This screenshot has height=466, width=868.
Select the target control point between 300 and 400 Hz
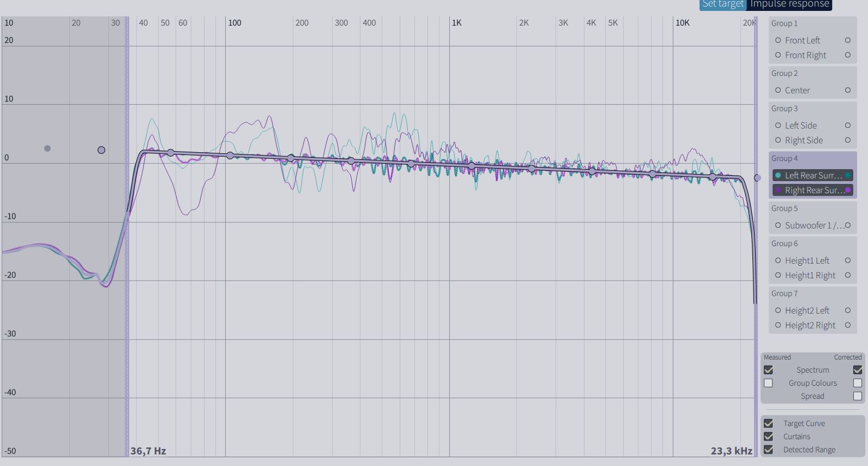[x=351, y=161]
